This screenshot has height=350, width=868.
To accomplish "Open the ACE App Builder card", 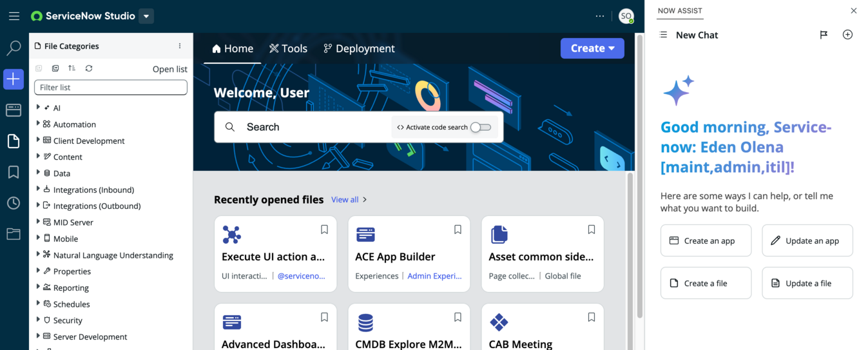I will coord(409,254).
